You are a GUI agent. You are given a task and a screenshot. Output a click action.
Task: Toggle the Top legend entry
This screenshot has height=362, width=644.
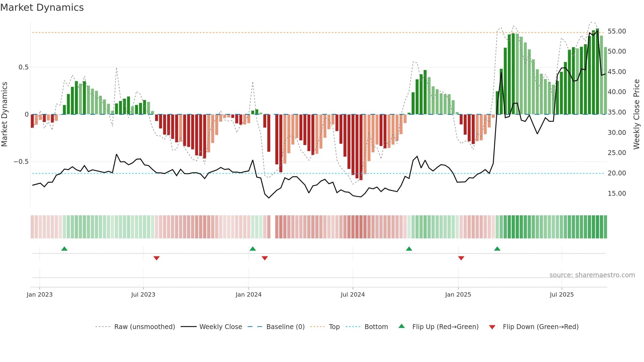(325, 327)
